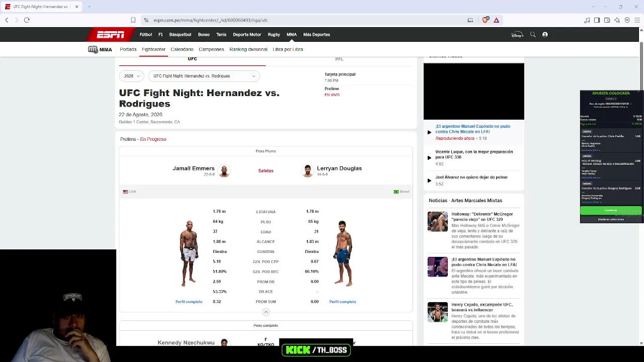Image resolution: width=644 pixels, height=362 pixels.
Task: Play the Manuel Expósito video entry
Action: point(473,132)
